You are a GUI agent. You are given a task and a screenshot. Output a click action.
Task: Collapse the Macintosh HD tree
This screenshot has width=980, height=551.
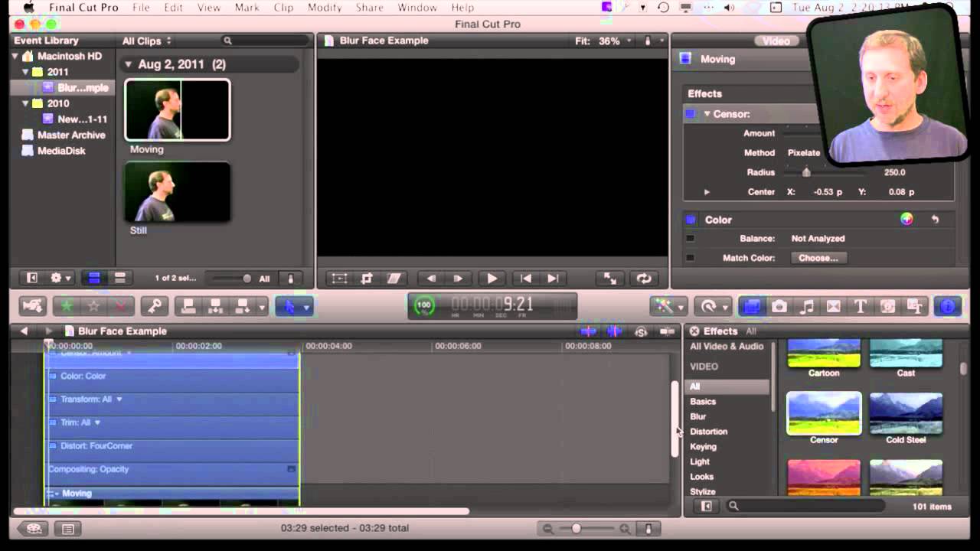15,57
